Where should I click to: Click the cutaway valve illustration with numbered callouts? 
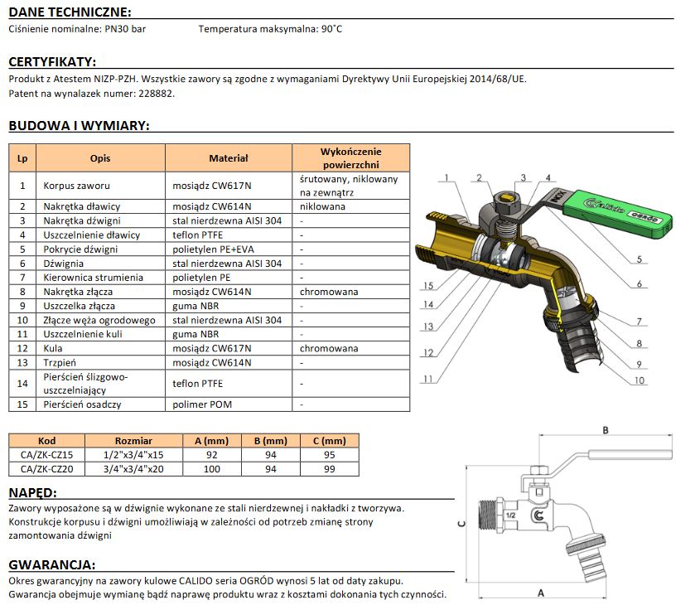pyautogui.click(x=543, y=278)
